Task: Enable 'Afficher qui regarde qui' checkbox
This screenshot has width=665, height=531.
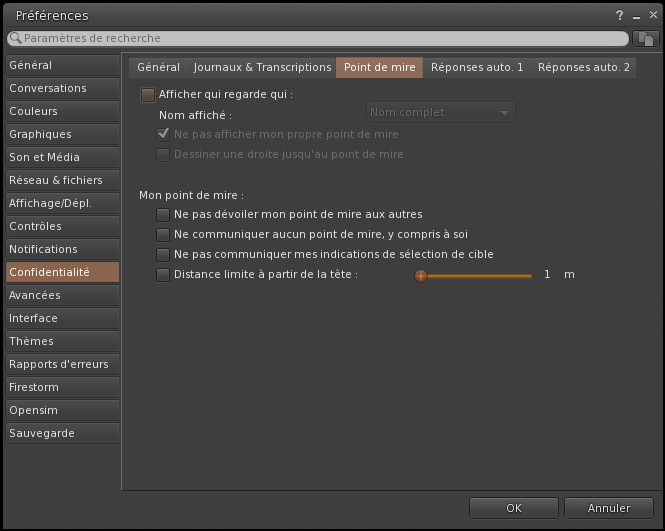Action: [x=148, y=95]
